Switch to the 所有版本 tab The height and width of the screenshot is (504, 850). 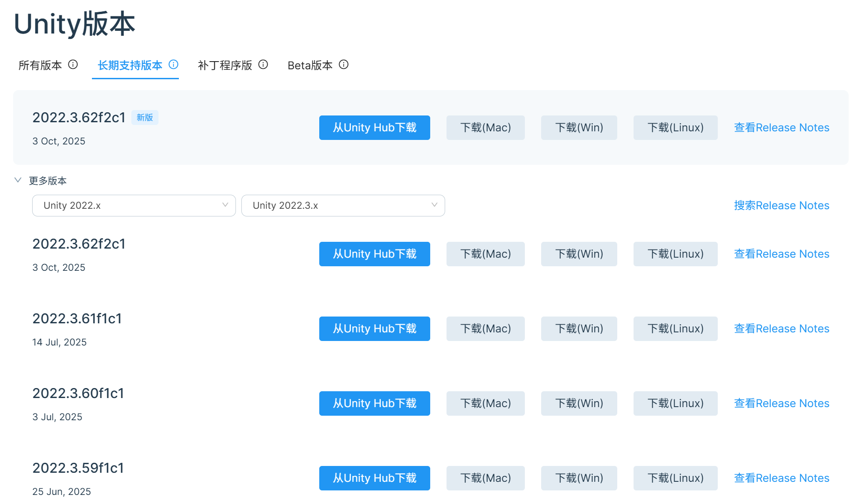click(x=40, y=65)
